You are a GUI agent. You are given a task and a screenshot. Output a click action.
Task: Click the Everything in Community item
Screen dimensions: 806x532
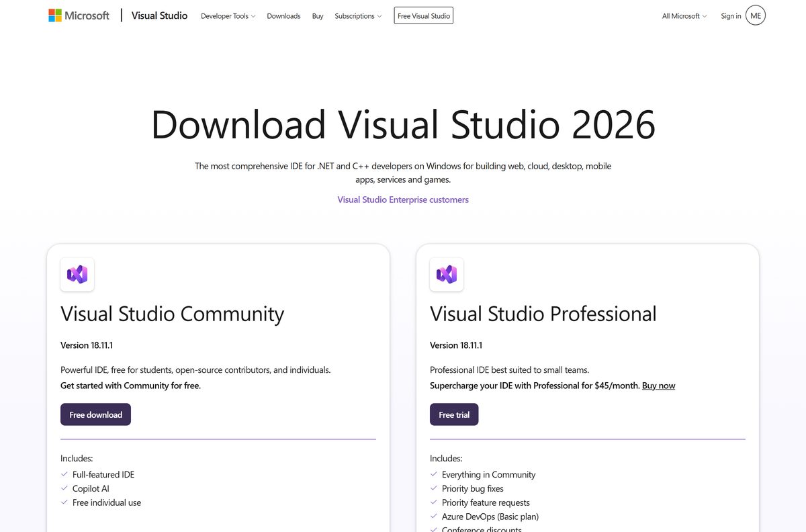coord(488,474)
